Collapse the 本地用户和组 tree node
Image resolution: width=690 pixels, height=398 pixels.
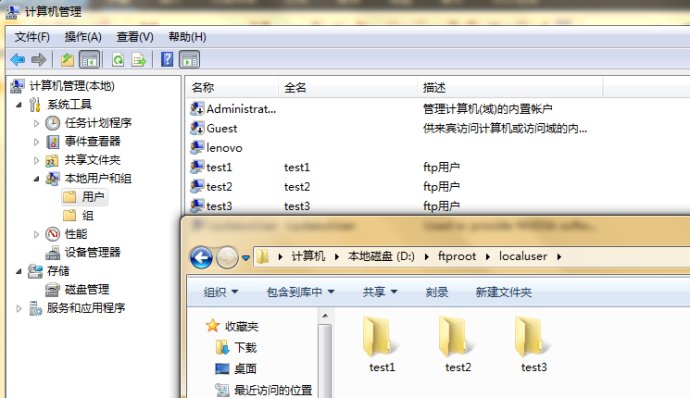tap(37, 179)
